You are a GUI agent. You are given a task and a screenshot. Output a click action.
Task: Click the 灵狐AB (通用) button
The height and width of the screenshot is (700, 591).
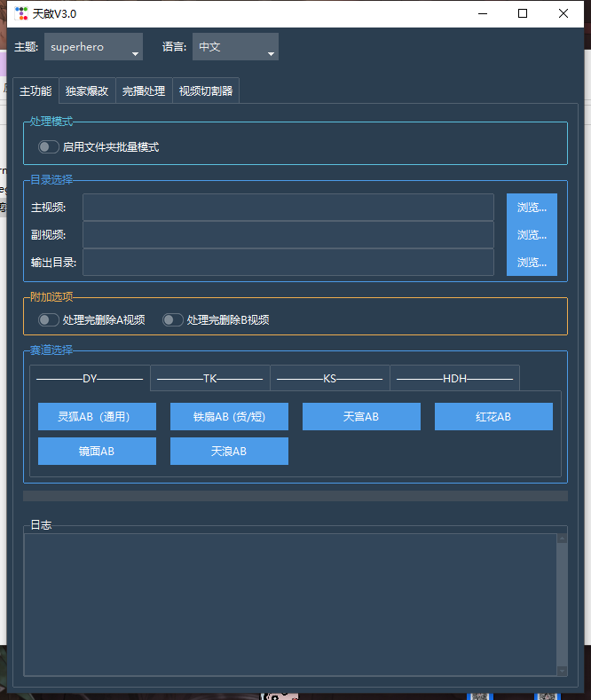[x=98, y=417]
